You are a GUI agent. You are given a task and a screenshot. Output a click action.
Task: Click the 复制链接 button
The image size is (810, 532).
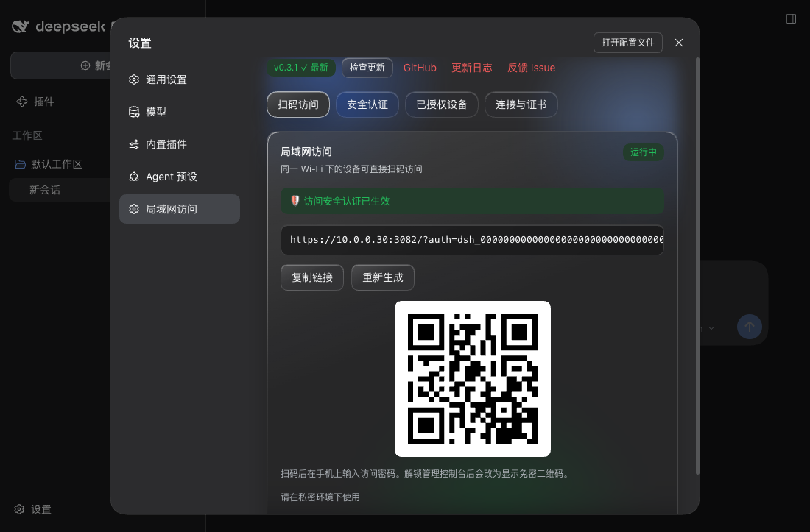312,277
